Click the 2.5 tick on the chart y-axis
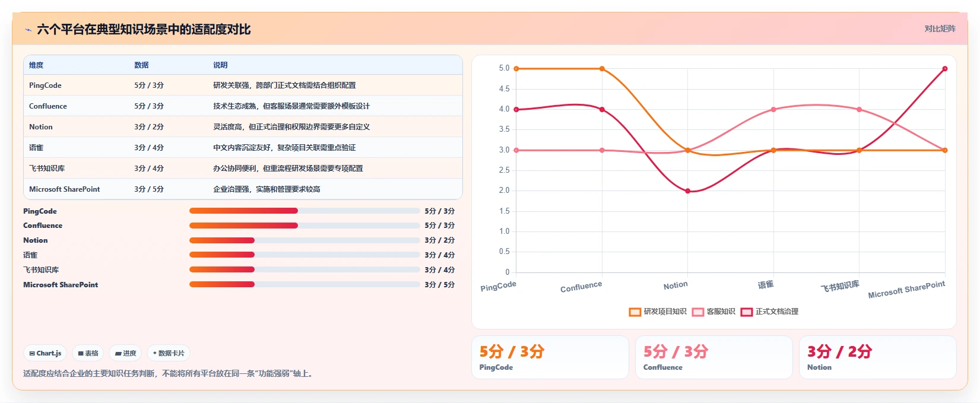 click(504, 170)
